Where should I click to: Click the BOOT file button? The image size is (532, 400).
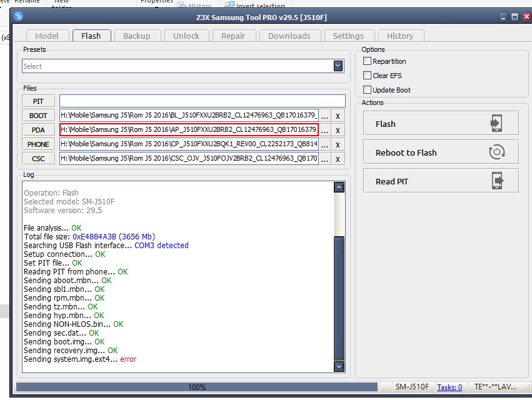38,116
